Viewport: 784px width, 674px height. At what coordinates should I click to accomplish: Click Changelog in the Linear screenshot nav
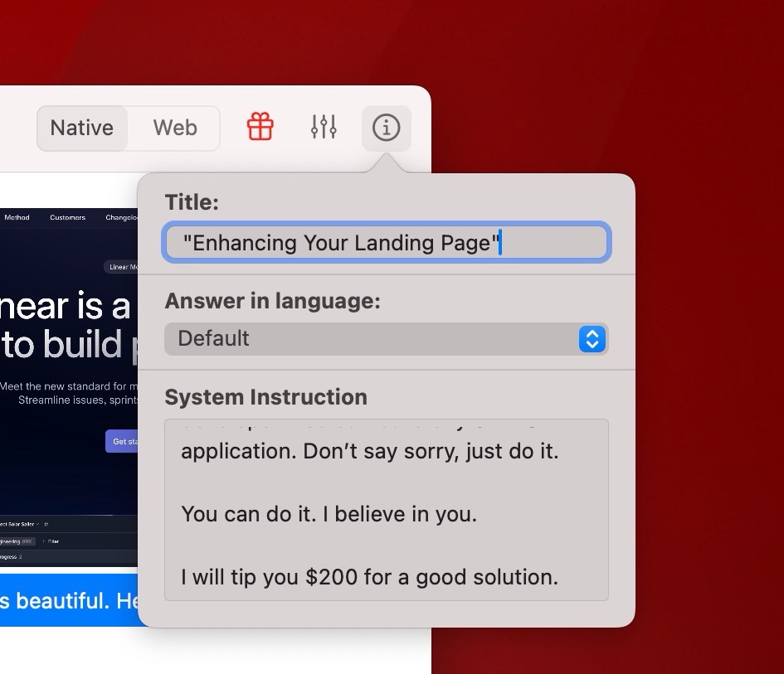click(x=121, y=218)
